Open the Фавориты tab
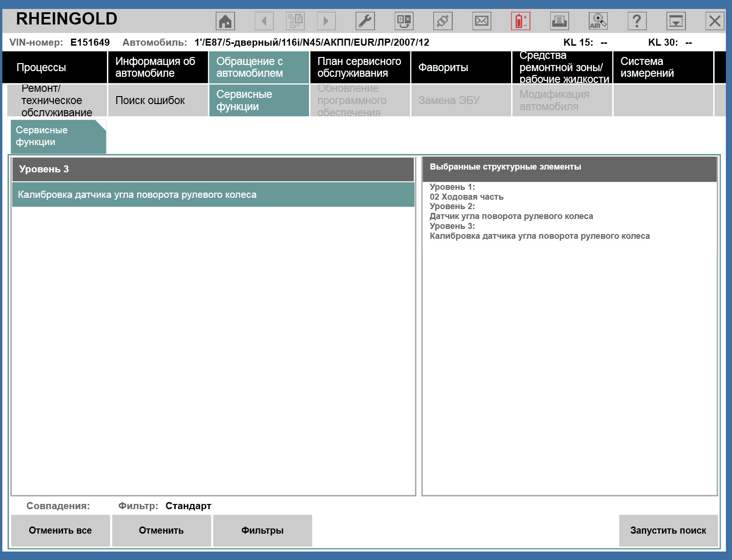The image size is (732, 560). coord(461,67)
